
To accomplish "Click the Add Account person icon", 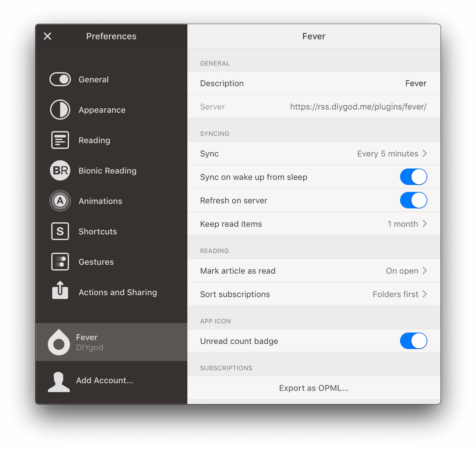I will [x=59, y=382].
